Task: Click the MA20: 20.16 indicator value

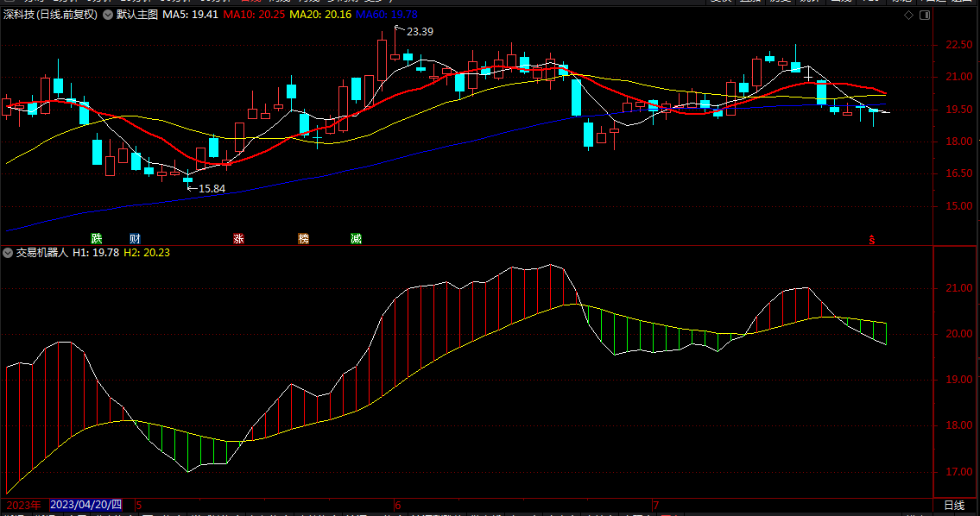Action: coord(320,15)
